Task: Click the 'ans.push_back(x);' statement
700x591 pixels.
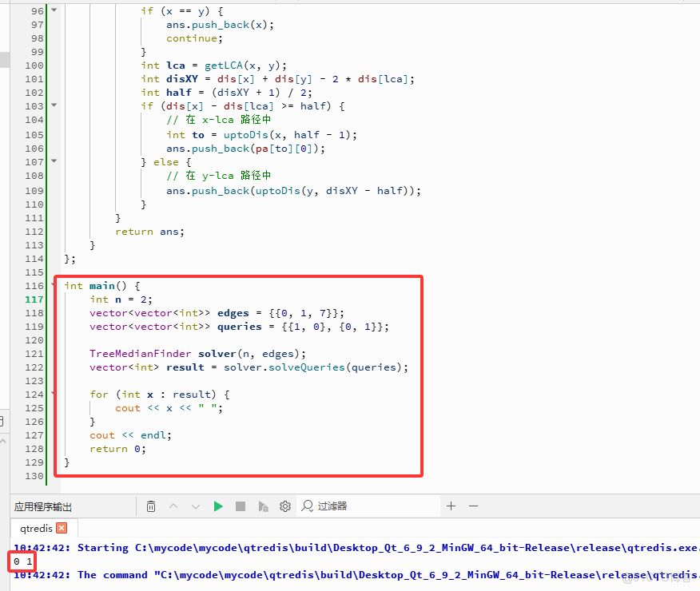Action: 220,25
